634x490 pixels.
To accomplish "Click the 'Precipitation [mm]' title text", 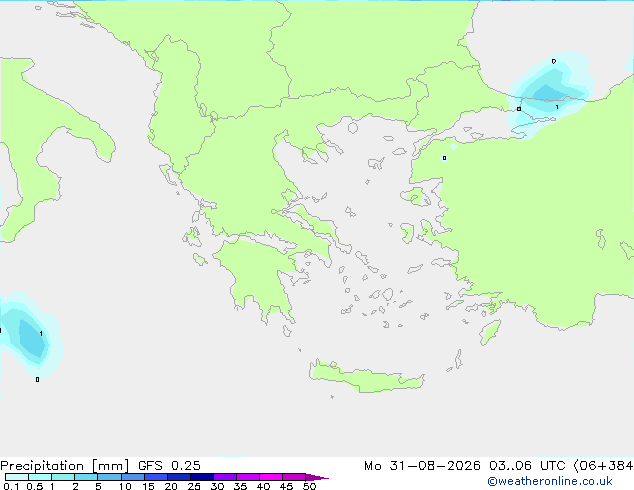I will 65,466.
